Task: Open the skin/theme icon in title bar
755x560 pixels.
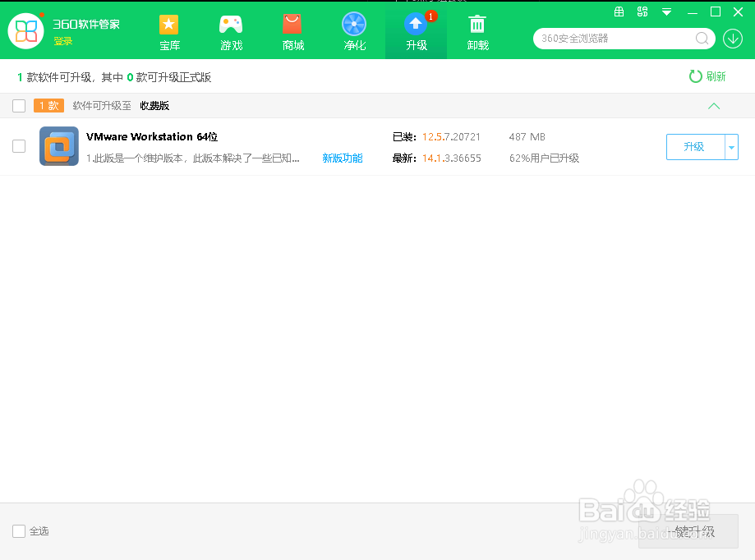Action: [642, 12]
